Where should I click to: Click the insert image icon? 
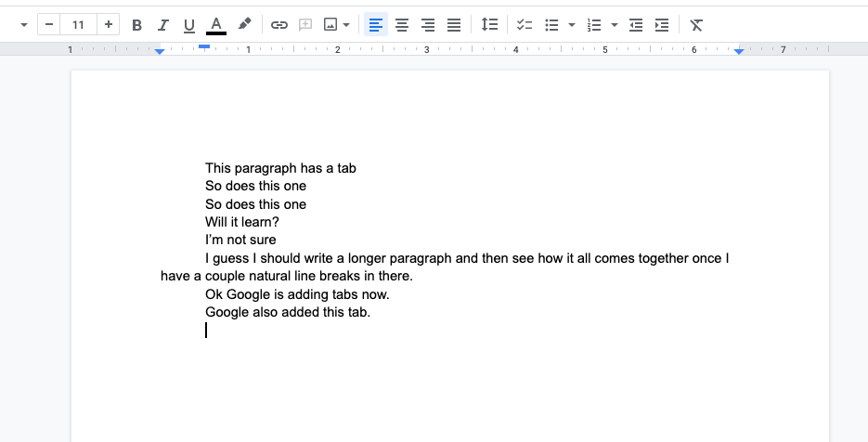(330, 25)
